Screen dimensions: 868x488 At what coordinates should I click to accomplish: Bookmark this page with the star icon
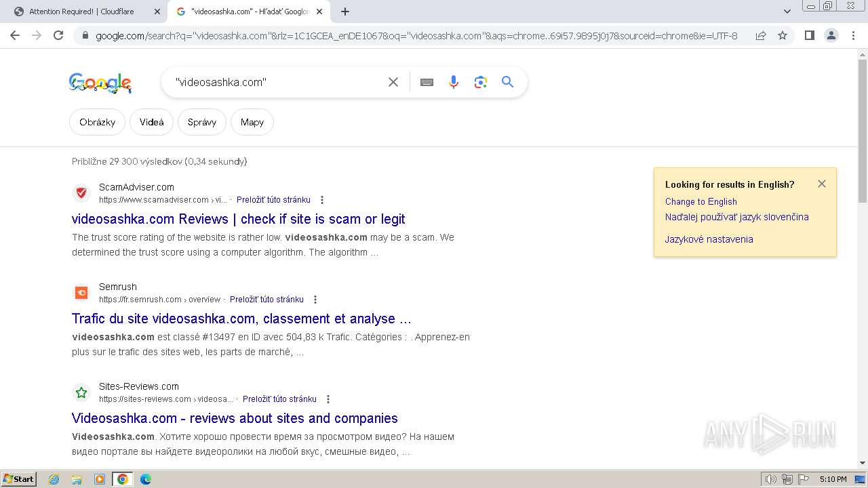(x=783, y=35)
